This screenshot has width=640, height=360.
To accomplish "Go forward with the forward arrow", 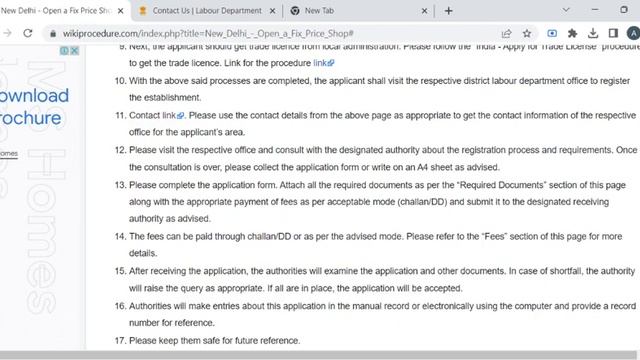I will point(7,33).
